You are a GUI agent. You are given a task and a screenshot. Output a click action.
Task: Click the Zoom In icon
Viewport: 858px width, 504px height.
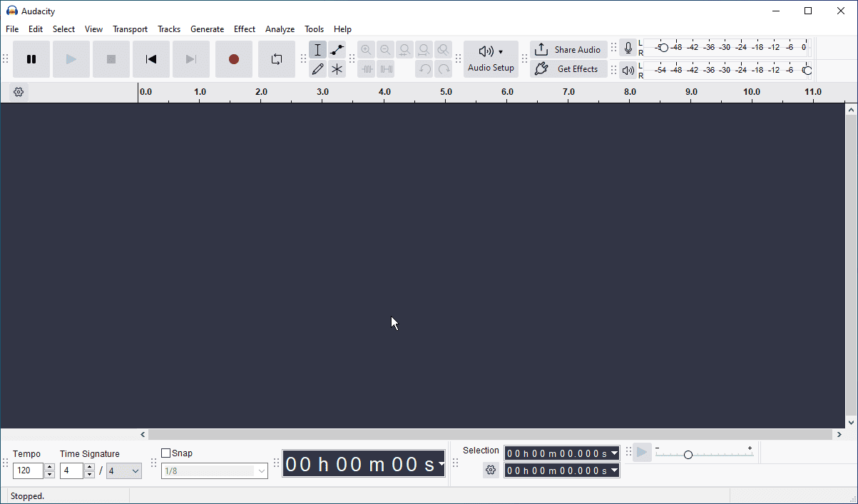(366, 49)
